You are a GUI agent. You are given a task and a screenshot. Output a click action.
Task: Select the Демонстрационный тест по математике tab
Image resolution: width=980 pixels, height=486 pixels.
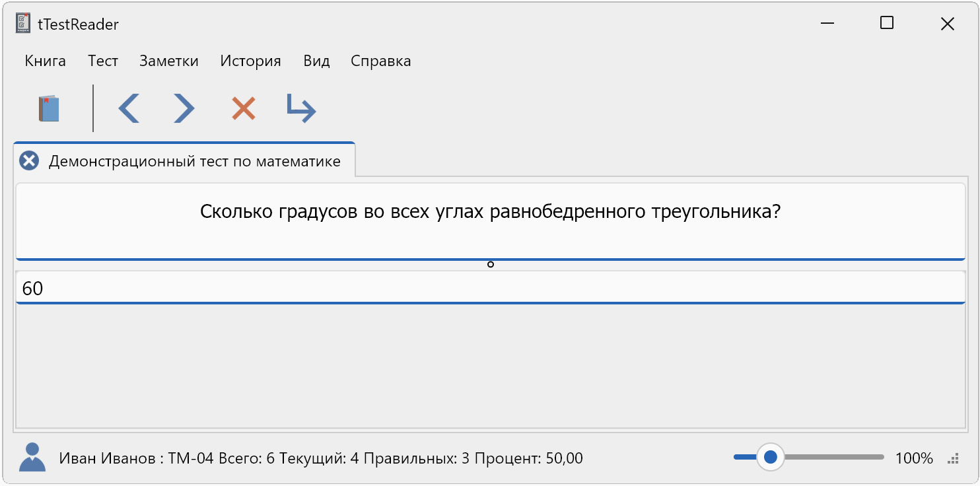pyautogui.click(x=195, y=161)
